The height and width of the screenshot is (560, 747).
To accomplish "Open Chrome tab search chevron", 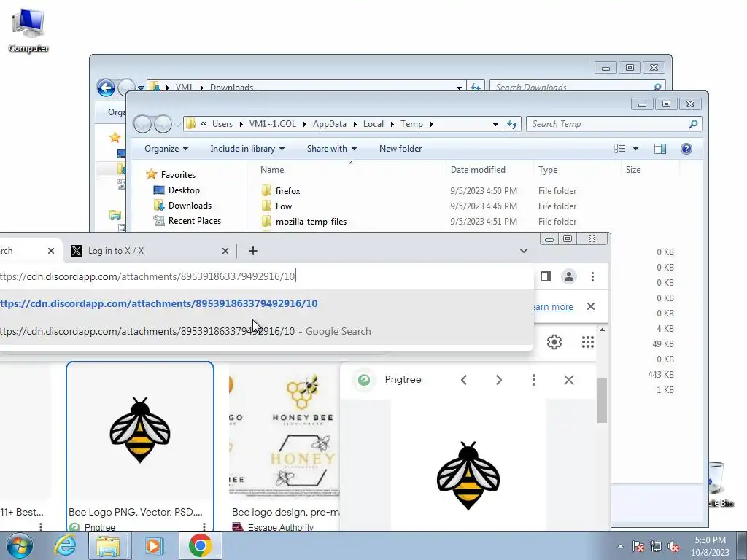I will point(524,251).
